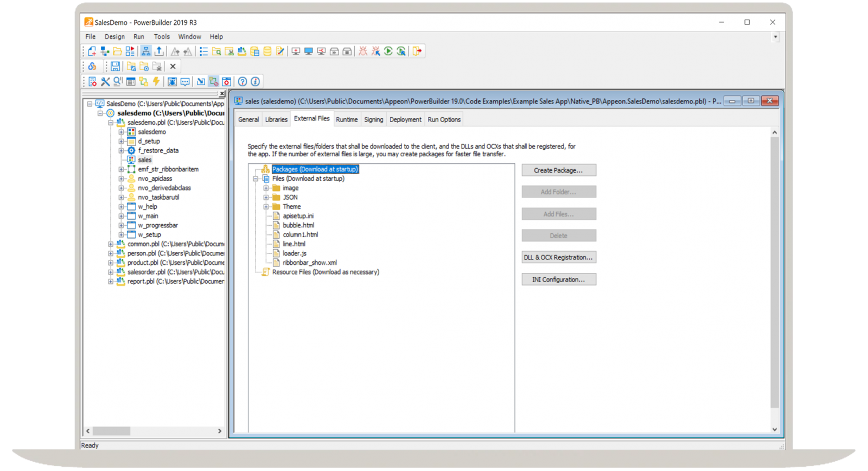
Task: Click the question mark Help icon
Action: tap(242, 82)
